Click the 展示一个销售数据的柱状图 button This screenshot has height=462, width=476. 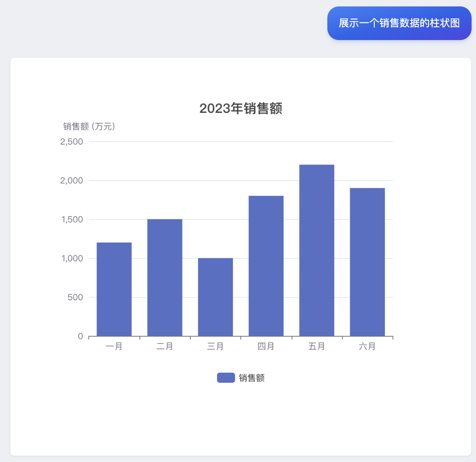tap(399, 23)
